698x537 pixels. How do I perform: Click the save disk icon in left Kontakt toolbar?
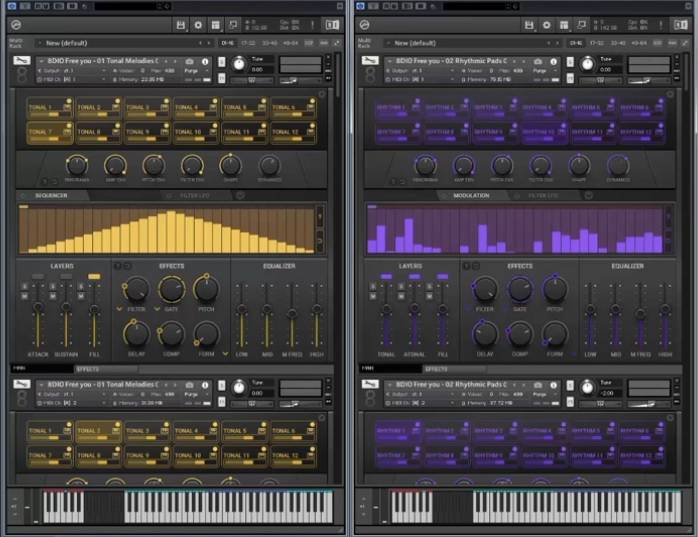[x=180, y=24]
